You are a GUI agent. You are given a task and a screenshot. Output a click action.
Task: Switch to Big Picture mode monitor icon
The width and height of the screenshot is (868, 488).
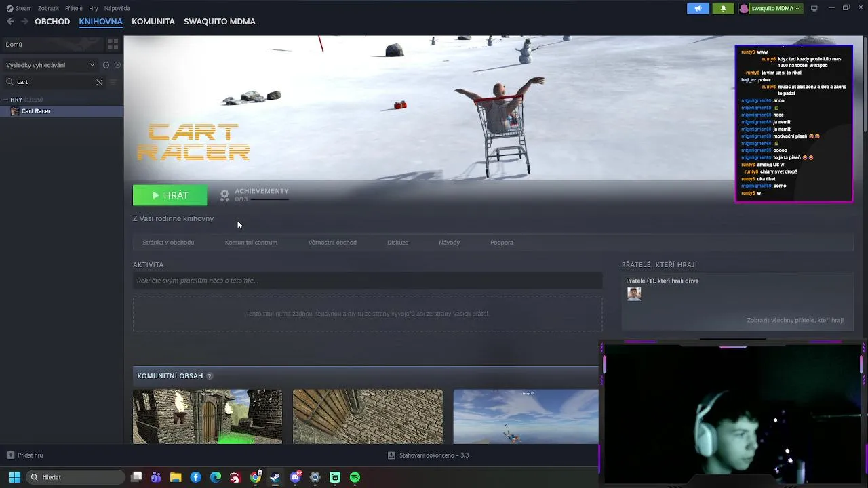tap(814, 8)
